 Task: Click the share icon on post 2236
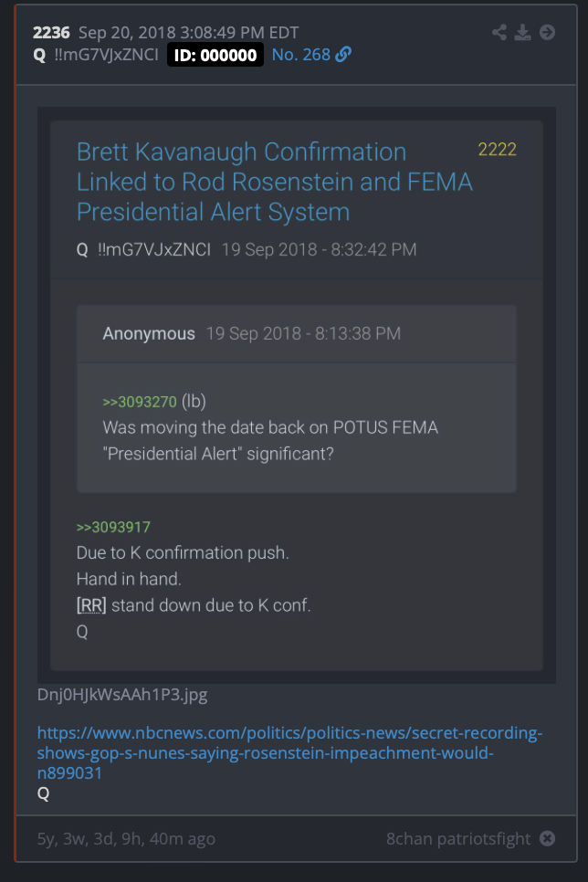(x=499, y=33)
